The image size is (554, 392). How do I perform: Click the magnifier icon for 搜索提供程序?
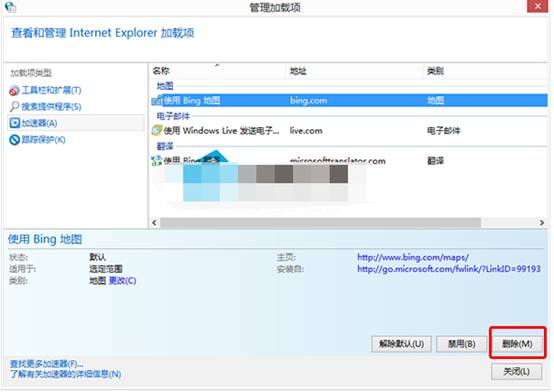(14, 107)
